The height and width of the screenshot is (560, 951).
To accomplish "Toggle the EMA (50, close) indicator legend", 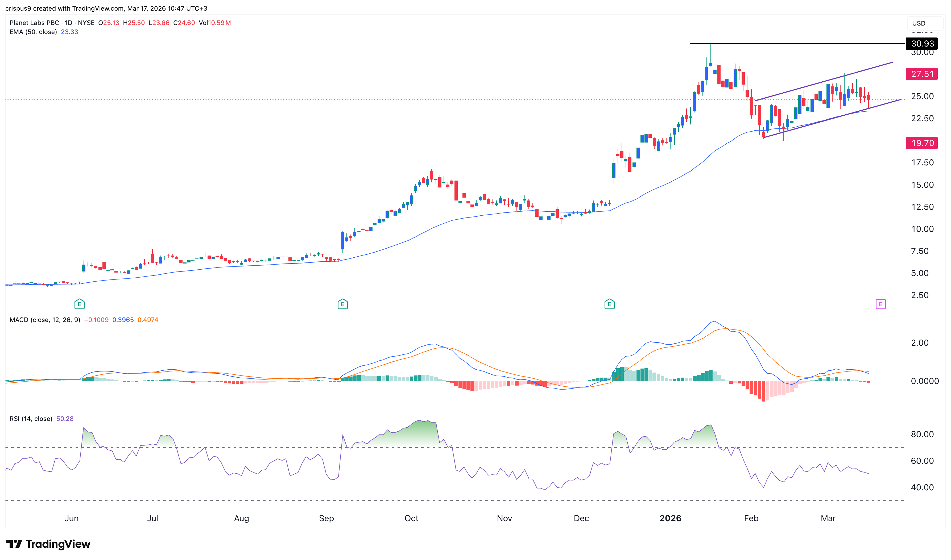I will coord(33,32).
